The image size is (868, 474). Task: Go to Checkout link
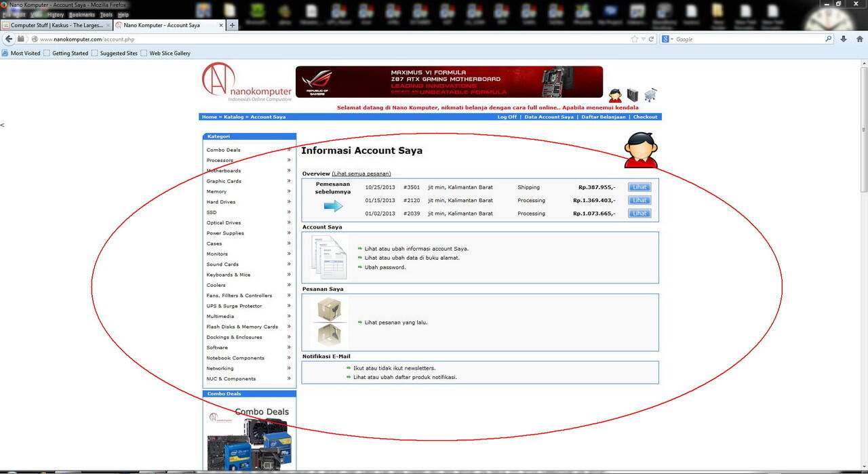click(645, 117)
